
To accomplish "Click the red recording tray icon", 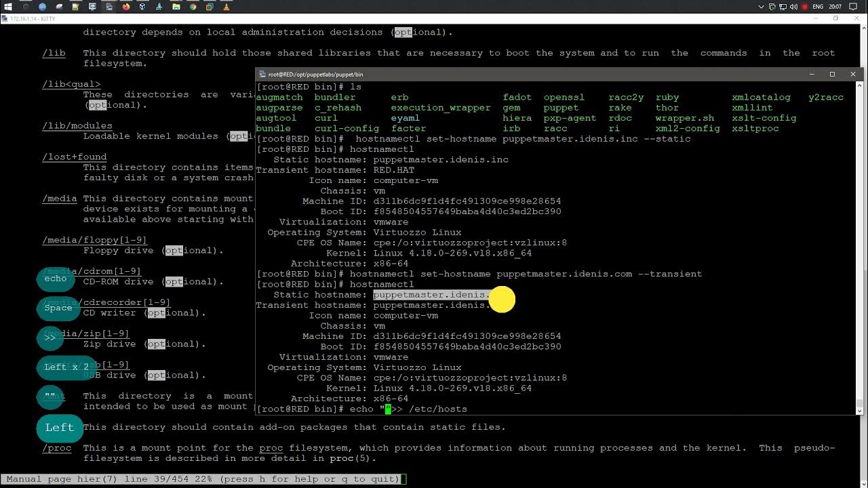I will (x=804, y=7).
